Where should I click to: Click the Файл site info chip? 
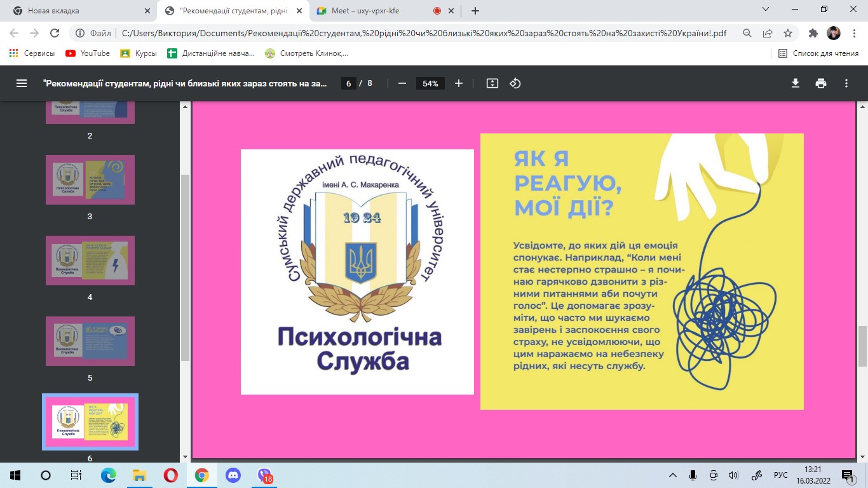coord(93,33)
